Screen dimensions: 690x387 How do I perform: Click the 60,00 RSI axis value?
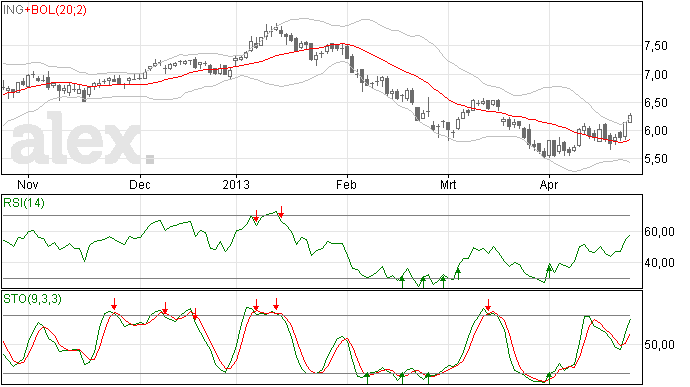pos(659,232)
